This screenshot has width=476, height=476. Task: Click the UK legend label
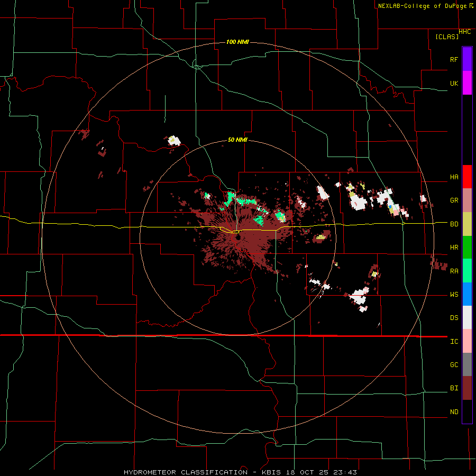[x=454, y=83]
